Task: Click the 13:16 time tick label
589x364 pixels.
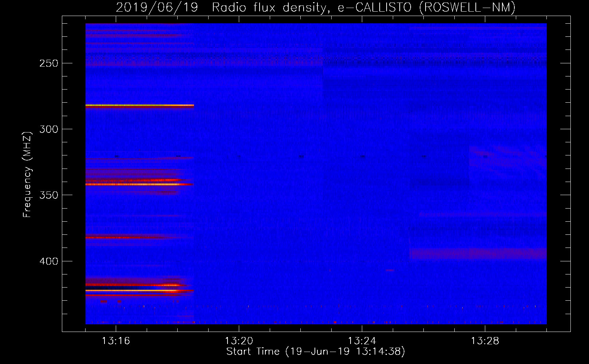Action: [x=116, y=341]
